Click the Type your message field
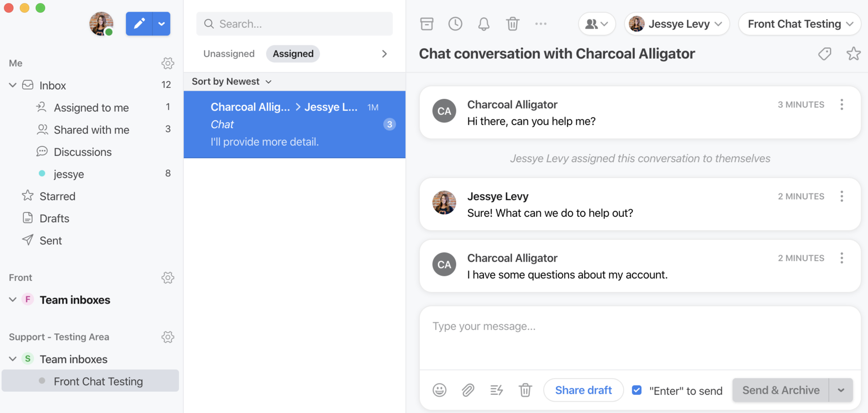Image resolution: width=868 pixels, height=413 pixels. [640, 338]
